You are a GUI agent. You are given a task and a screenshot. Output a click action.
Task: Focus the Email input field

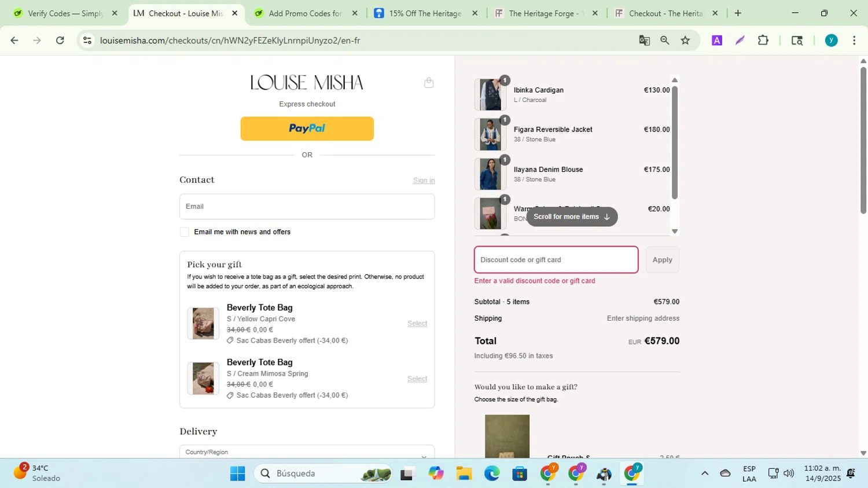307,207
